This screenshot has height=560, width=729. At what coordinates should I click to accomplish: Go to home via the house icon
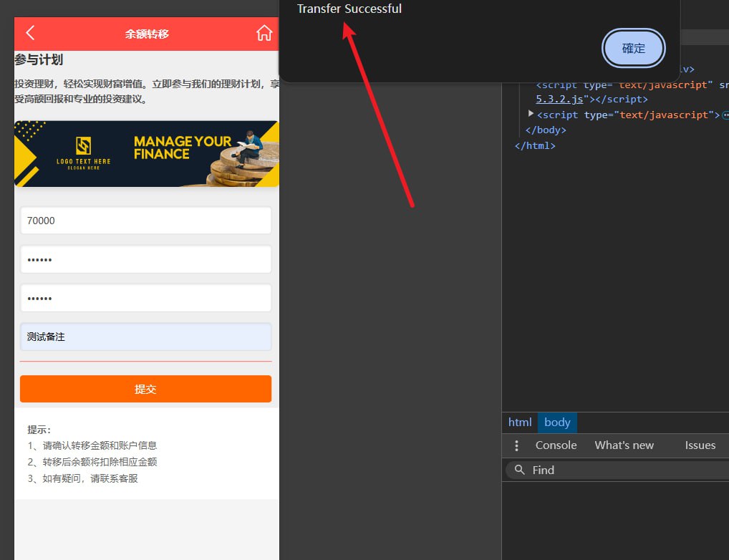tap(264, 33)
